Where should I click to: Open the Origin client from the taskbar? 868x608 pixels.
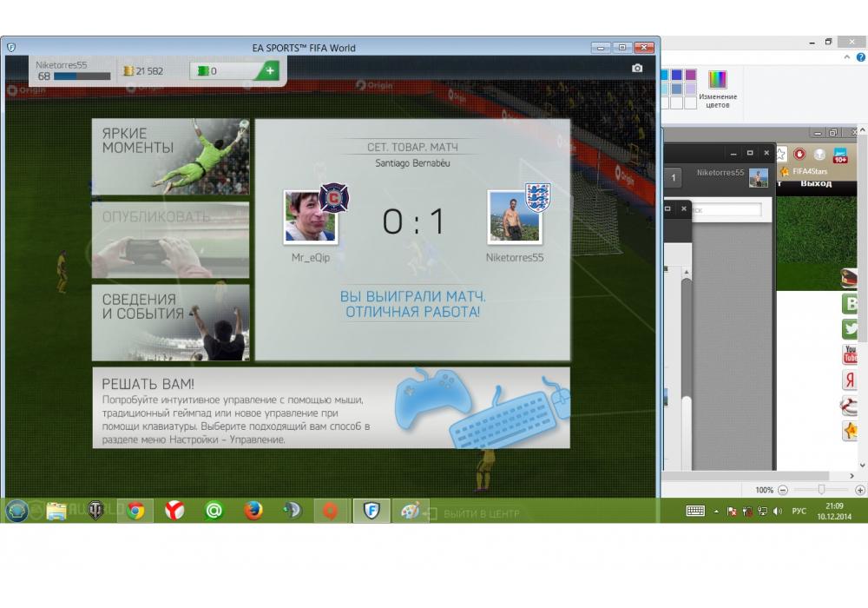pos(331,510)
